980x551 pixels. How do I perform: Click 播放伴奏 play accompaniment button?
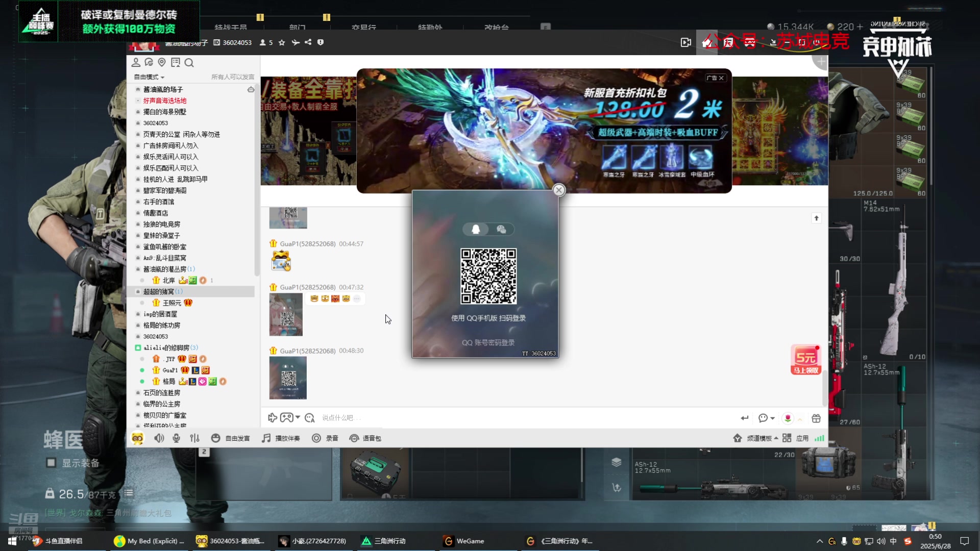pos(281,438)
